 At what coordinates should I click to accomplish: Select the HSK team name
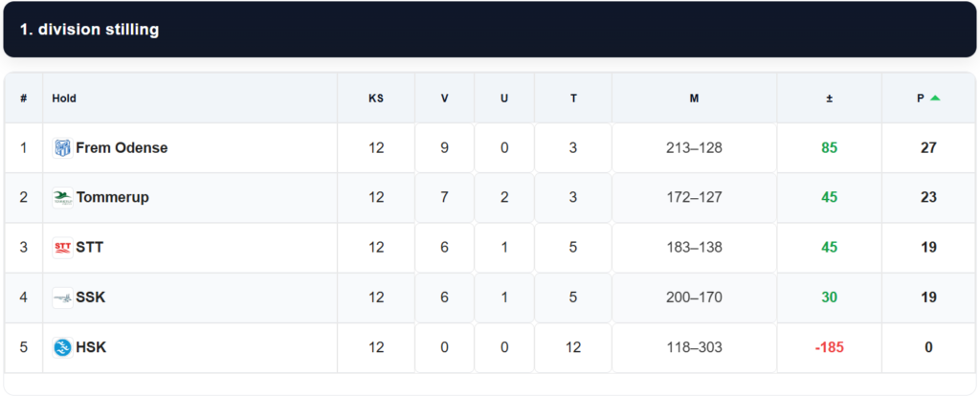point(91,347)
